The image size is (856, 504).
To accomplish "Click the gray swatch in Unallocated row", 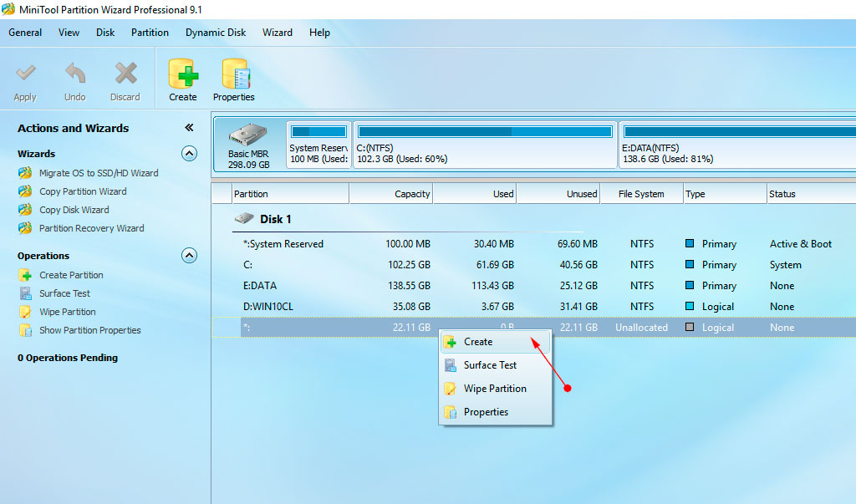I will [690, 327].
